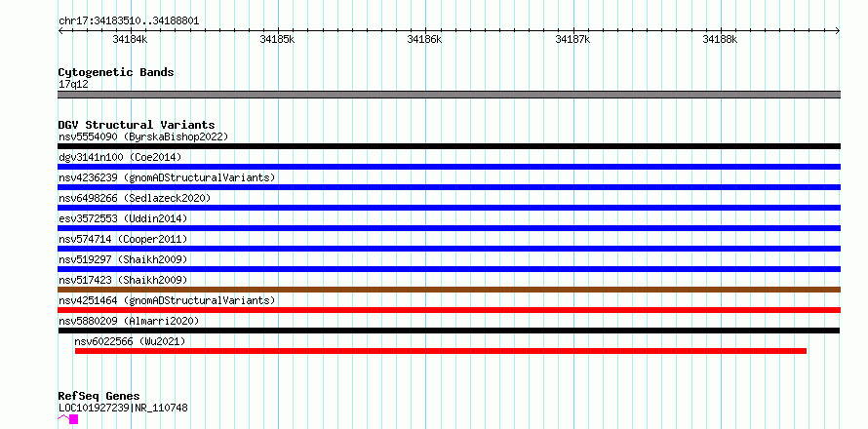
Task: Open the dgv3141n100 (Coe2014) label
Action: tap(120, 157)
